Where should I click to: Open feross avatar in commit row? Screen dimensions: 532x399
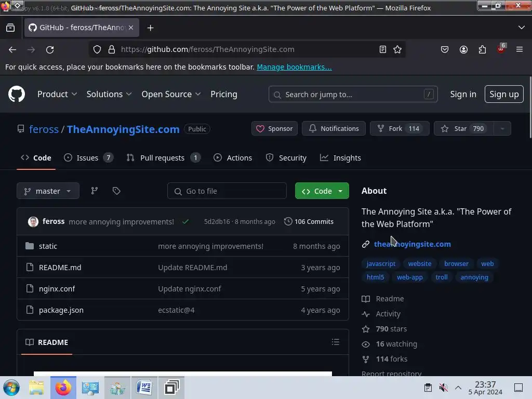33,221
